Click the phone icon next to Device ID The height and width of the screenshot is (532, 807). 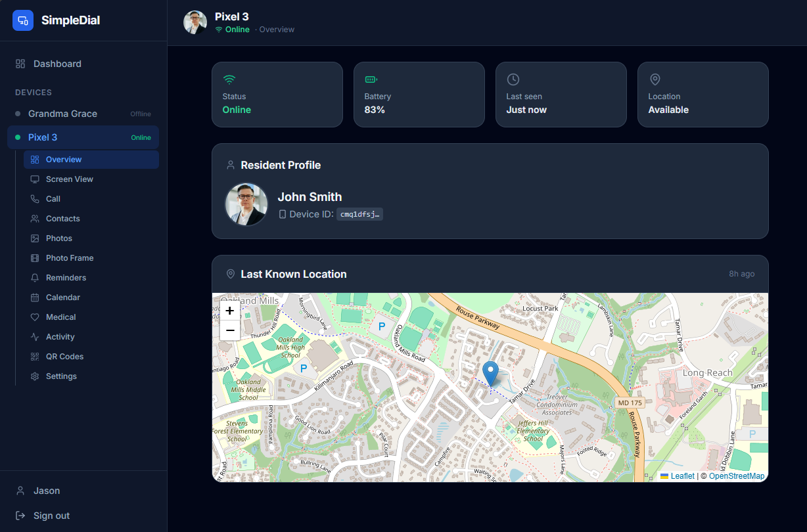(x=283, y=214)
